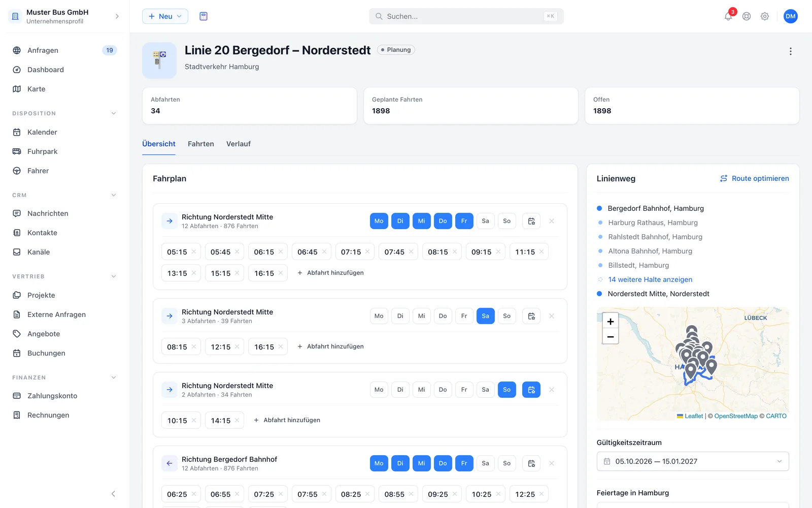This screenshot has width=812, height=508.
Task: Open the help lifebuoy icon
Action: point(747,16)
